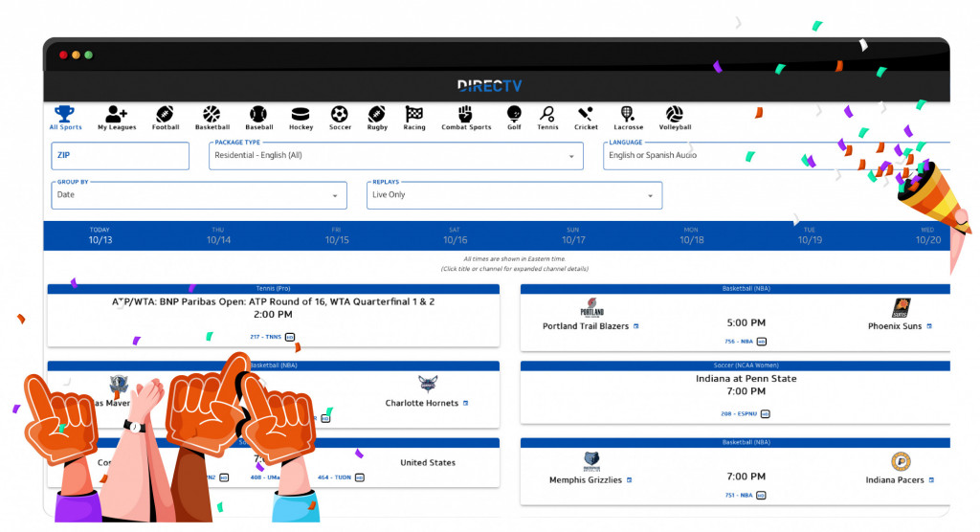The image size is (980, 532).
Task: Click HD badge next to 751 - NBA
Action: click(761, 495)
